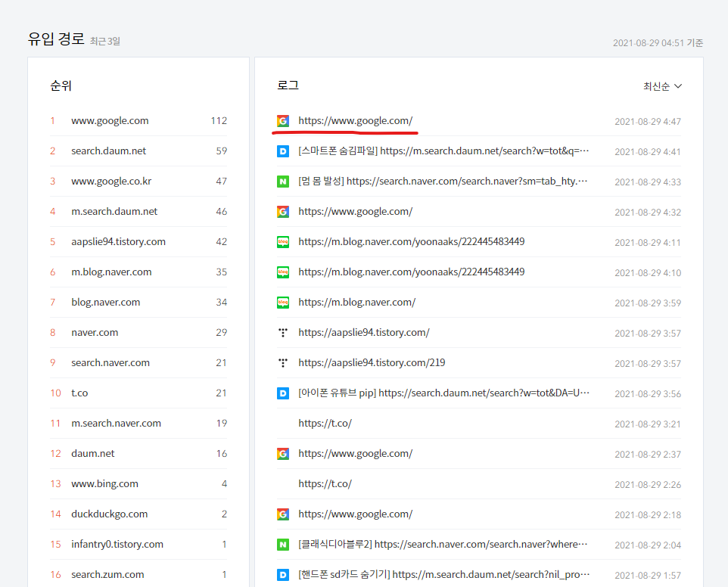Click Naver blog icon at the 4:11 log
Screen dimensions: 728x587
tap(283, 242)
